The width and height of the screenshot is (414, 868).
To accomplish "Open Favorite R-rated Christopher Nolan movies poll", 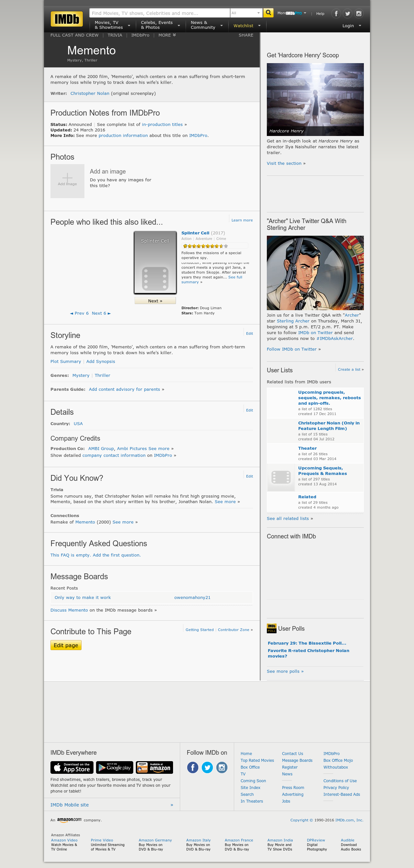I will point(308,653).
